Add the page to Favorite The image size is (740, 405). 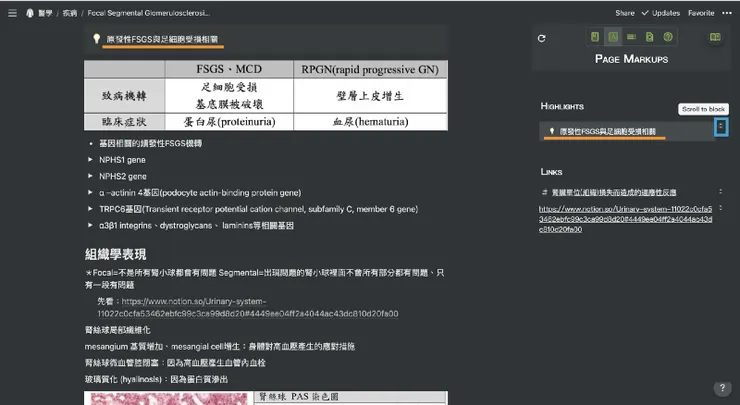click(x=701, y=13)
